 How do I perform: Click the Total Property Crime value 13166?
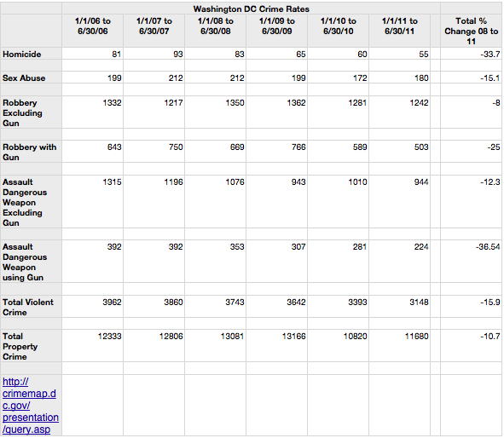point(293,337)
